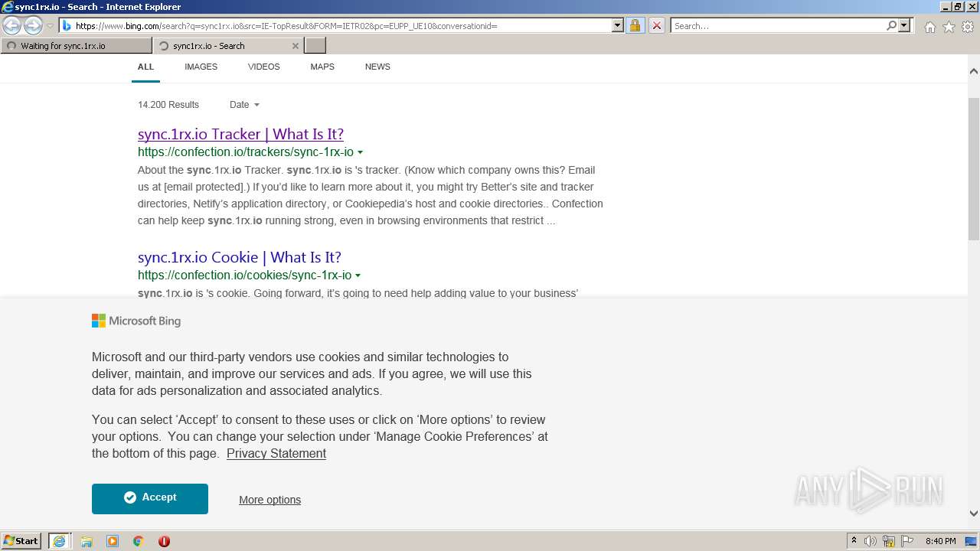Open Favorites star icon
This screenshot has width=980, height=551.
click(x=949, y=27)
